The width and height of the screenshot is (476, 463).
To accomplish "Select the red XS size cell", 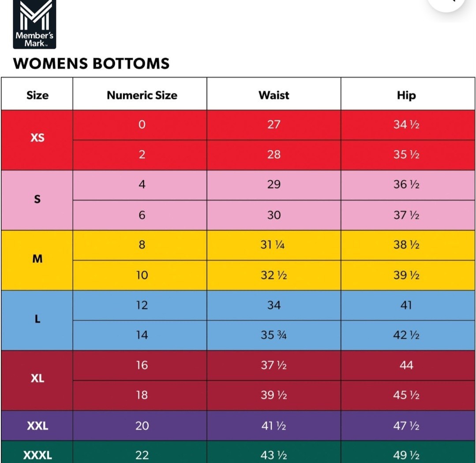I will (37, 138).
